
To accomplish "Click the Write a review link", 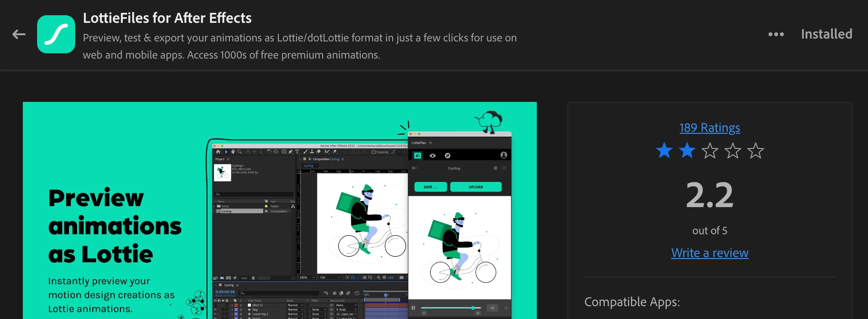I will click(710, 253).
